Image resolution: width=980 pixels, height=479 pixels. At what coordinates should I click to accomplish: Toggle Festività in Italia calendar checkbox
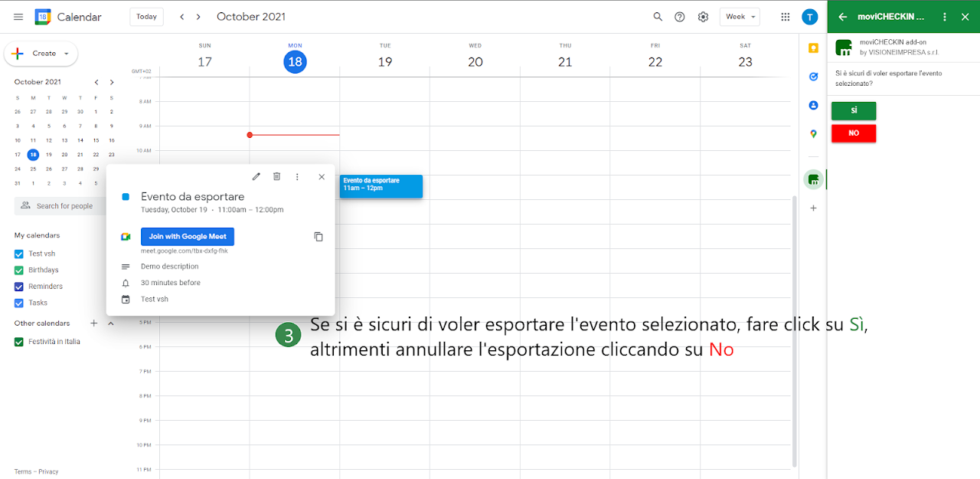19,342
